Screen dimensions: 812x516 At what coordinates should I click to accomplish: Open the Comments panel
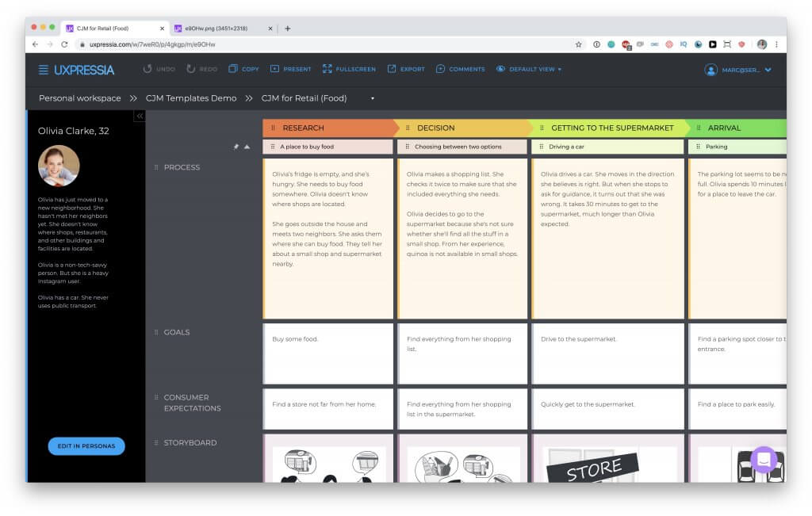click(x=441, y=69)
